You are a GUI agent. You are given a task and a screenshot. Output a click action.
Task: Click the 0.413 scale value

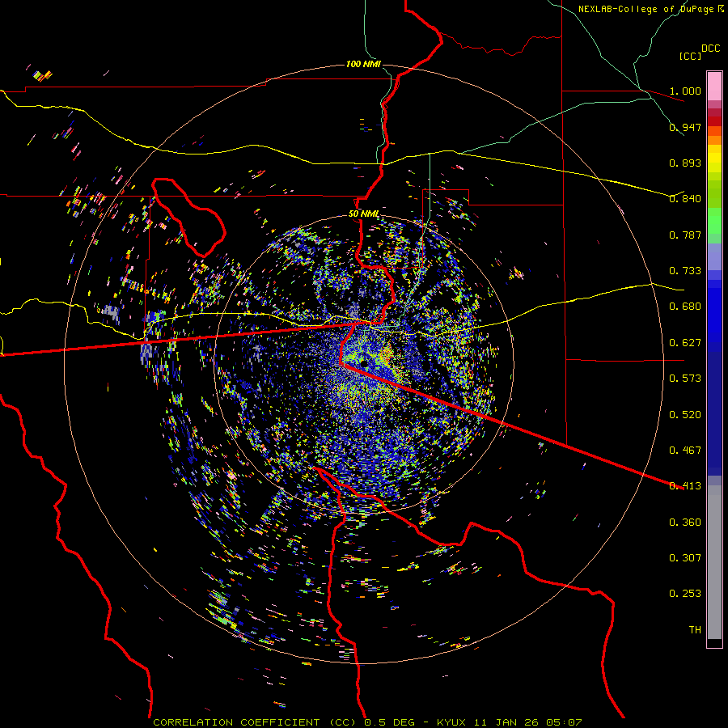(685, 485)
